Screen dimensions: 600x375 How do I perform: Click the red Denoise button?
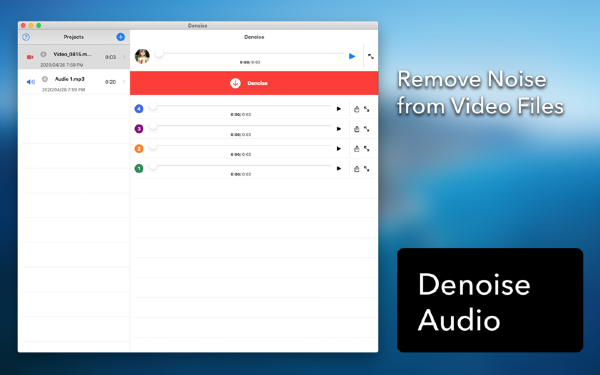pyautogui.click(x=254, y=83)
